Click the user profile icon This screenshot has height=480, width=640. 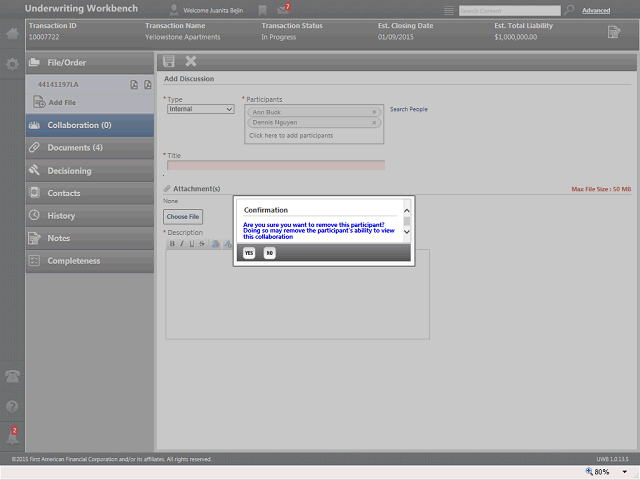click(174, 10)
